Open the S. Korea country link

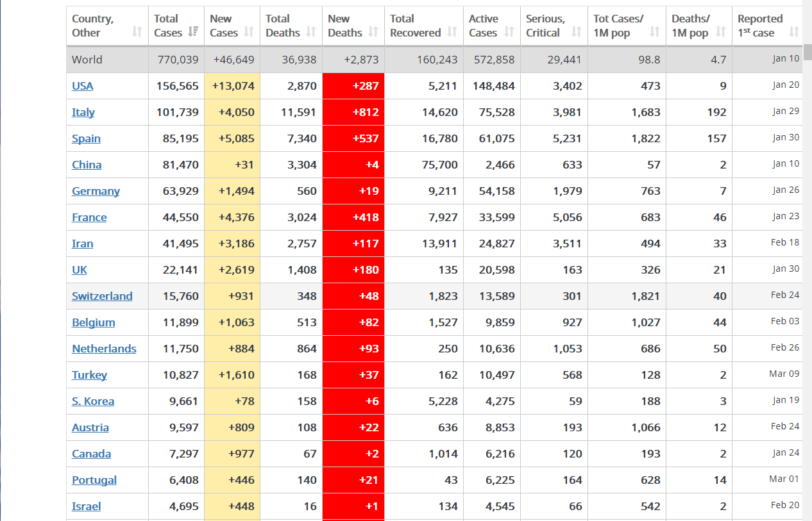tap(93, 401)
